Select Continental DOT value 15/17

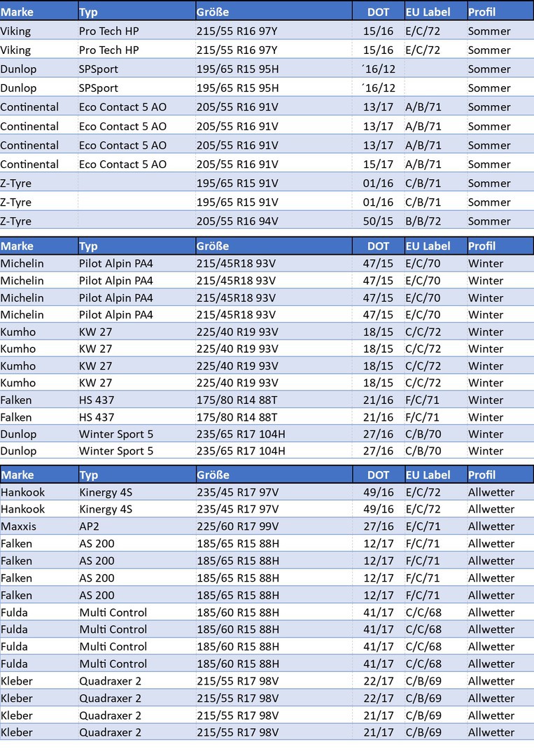click(x=378, y=164)
